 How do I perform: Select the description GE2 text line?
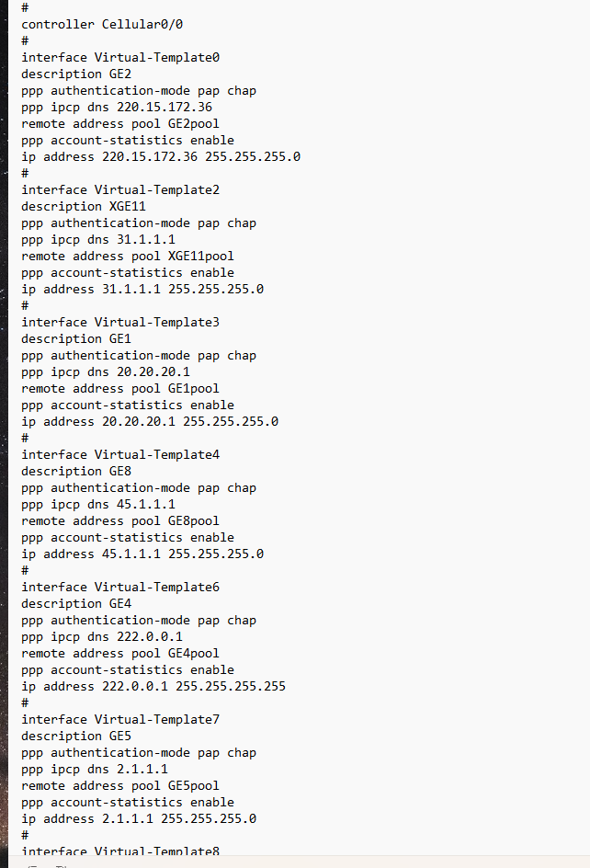pos(76,74)
